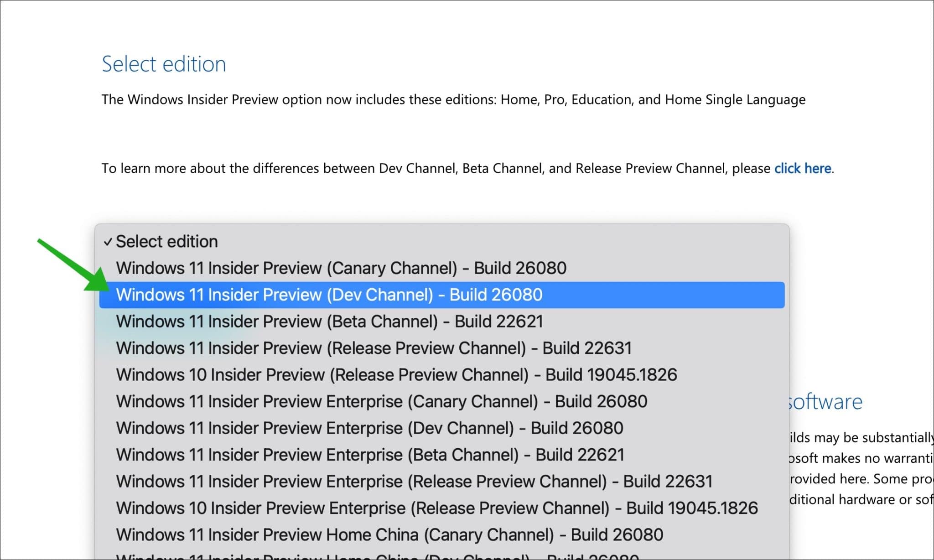The width and height of the screenshot is (934, 560).
Task: Select Windows 11 Insider Preview Enterprise (Beta Channel) option
Action: tap(441, 455)
